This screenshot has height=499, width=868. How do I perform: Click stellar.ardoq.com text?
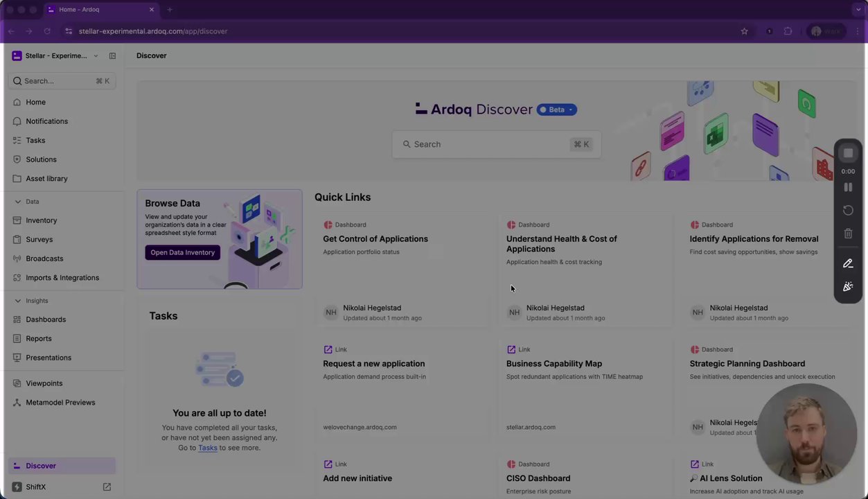[x=531, y=427]
